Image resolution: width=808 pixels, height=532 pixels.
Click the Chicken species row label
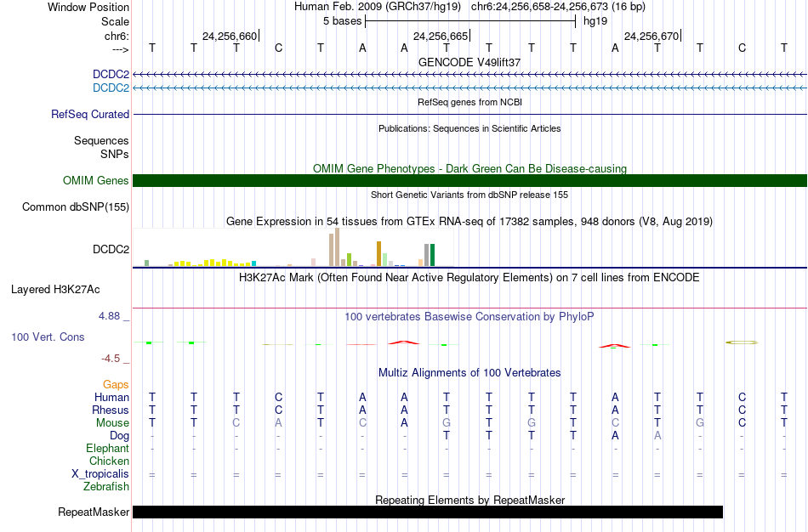(109, 461)
